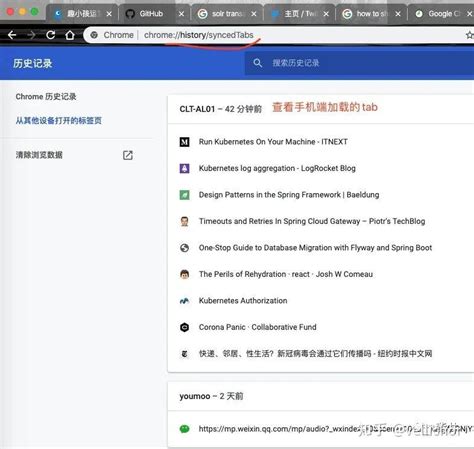Click the Baeldung favicon beside Design Patterns entry
The image size is (474, 449).
point(184,195)
